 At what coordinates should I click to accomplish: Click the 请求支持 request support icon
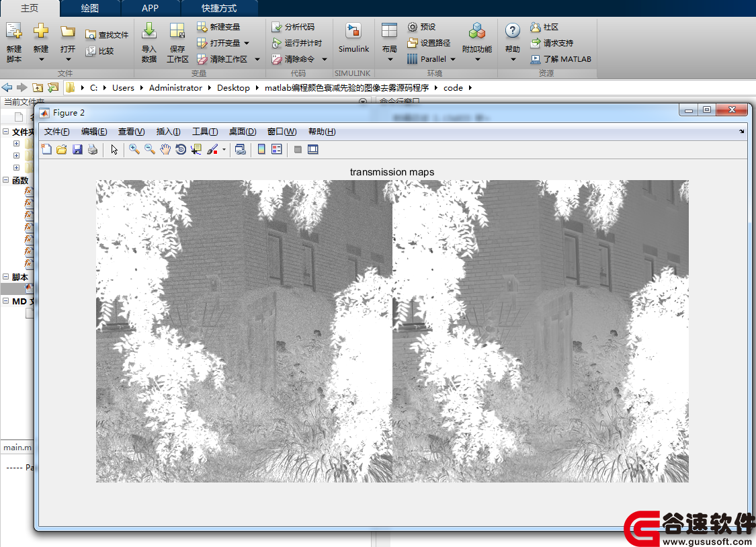(535, 43)
